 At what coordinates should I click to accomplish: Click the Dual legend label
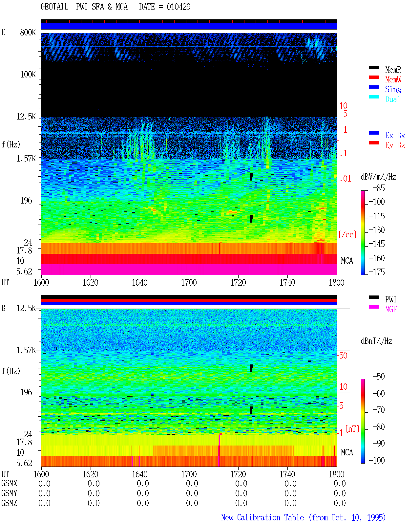[393, 99]
